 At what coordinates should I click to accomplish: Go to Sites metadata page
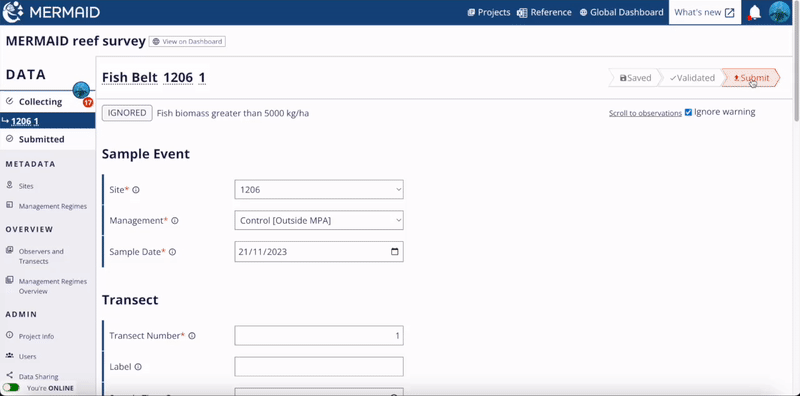point(26,186)
